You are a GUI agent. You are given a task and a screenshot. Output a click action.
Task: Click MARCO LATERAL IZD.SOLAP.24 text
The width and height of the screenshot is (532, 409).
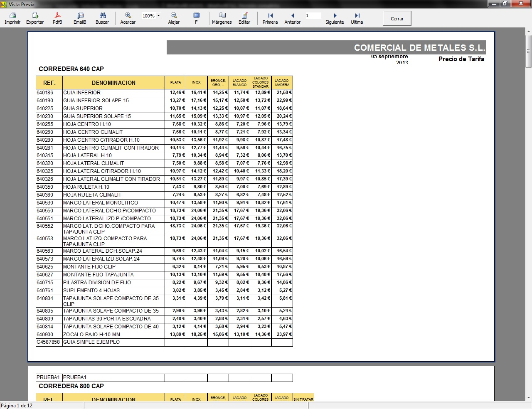(101, 259)
